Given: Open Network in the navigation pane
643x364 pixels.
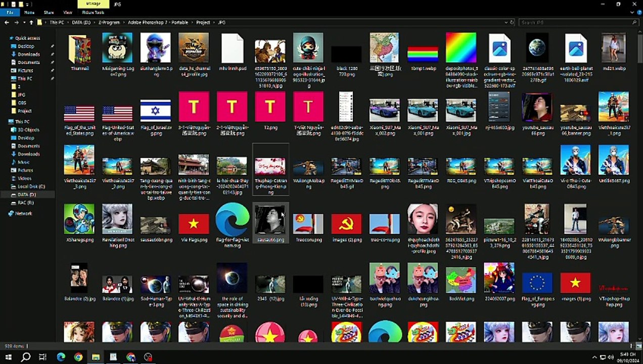Looking at the screenshot, I should coord(23,213).
